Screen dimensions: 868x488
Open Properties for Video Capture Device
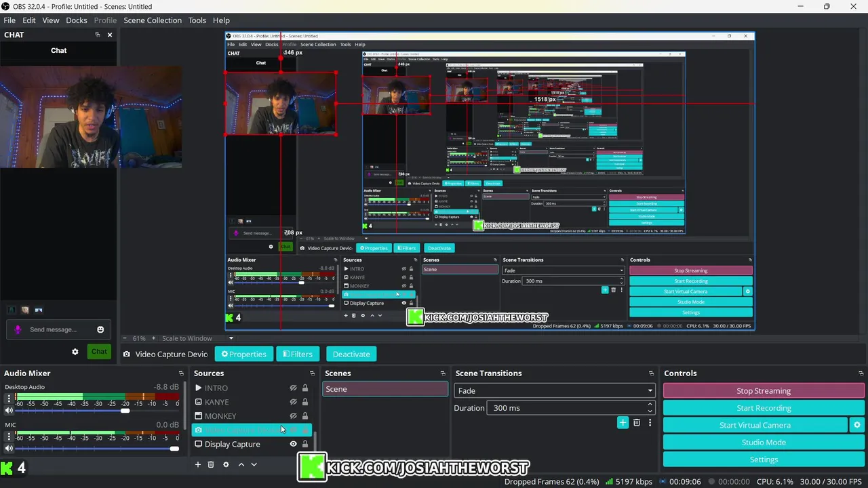(243, 354)
